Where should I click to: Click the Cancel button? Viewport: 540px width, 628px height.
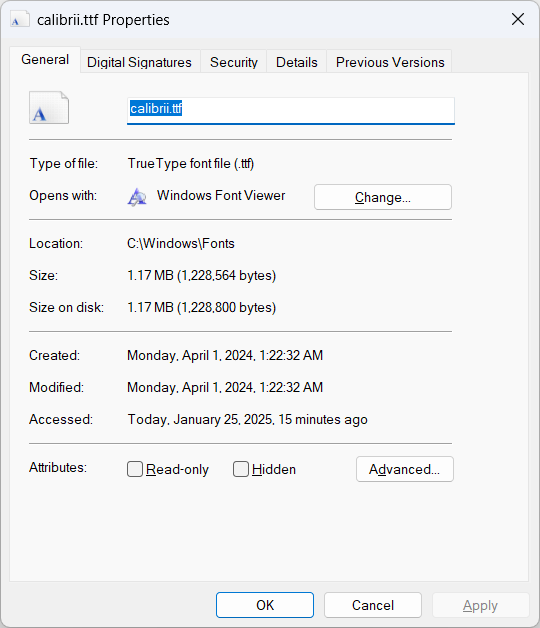pos(373,605)
